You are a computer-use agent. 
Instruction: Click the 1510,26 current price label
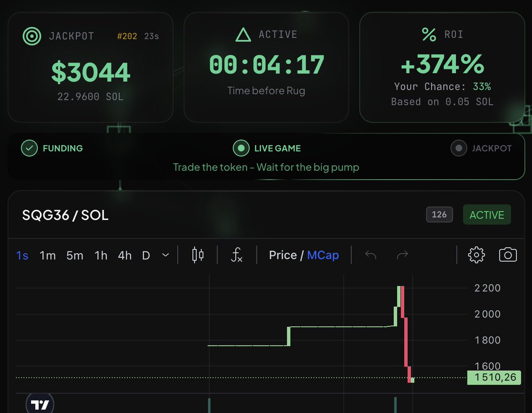coord(494,378)
